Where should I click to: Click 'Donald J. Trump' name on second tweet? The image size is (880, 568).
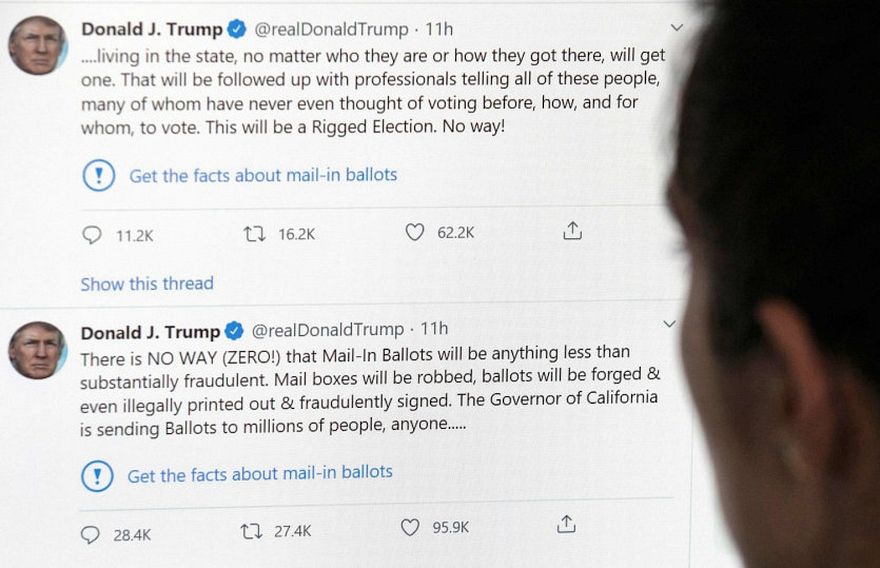150,332
